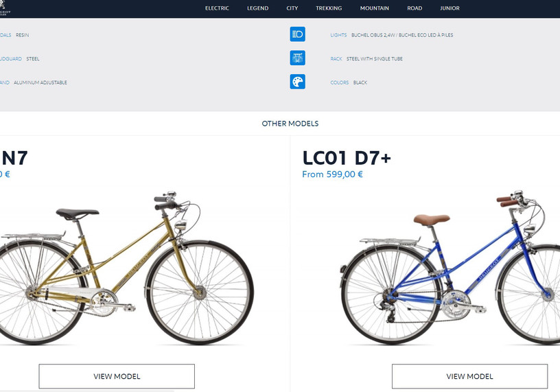Open the Mountain bikes category

coord(374,8)
